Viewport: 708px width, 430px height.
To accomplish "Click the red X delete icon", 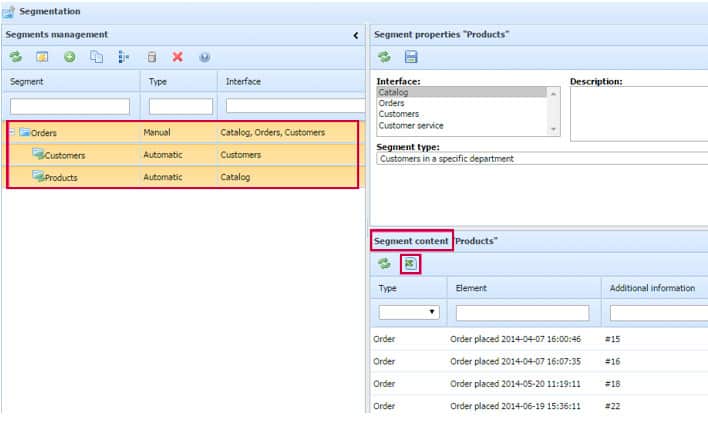I will (177, 57).
